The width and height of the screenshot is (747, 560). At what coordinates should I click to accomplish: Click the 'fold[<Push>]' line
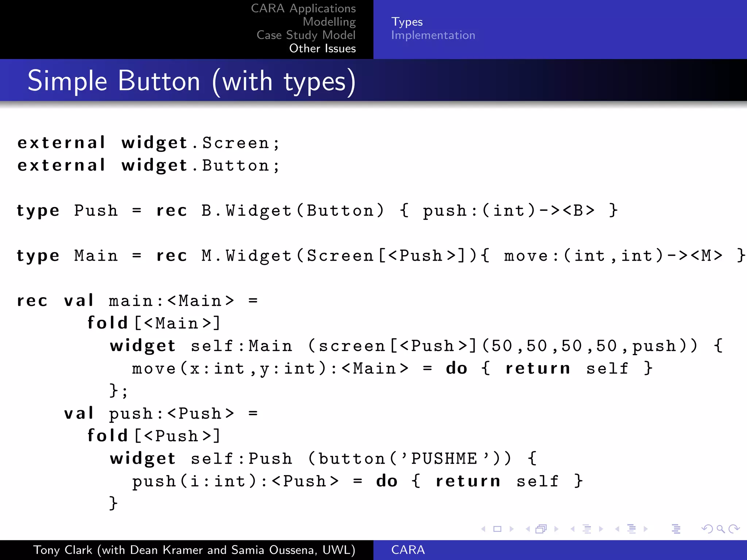(x=154, y=436)
